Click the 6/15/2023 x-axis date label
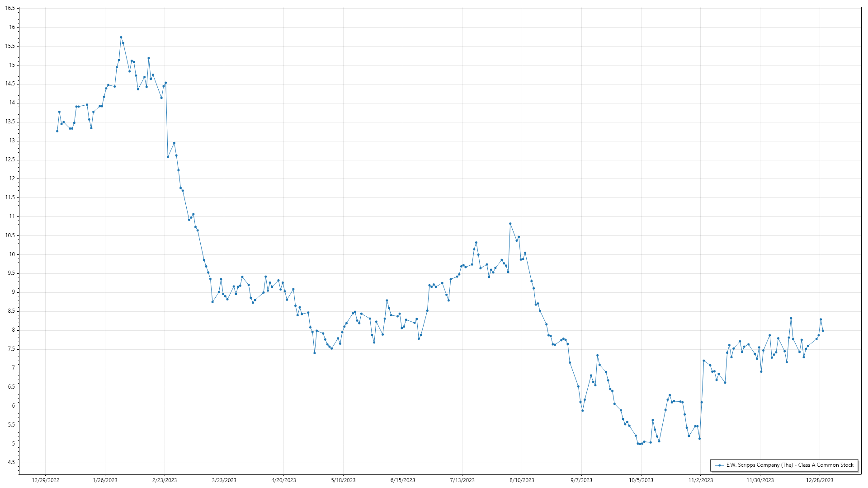Image resolution: width=868 pixels, height=488 pixels. pyautogui.click(x=403, y=480)
